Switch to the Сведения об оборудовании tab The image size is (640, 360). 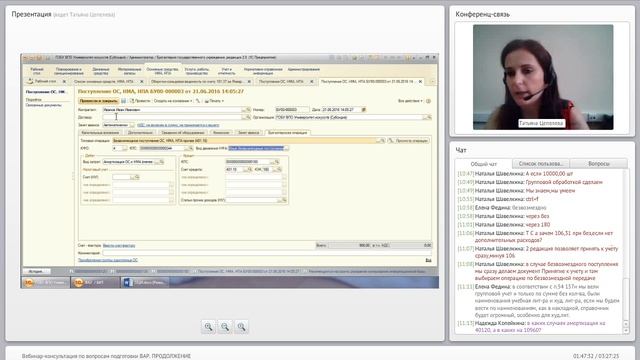[x=183, y=133]
